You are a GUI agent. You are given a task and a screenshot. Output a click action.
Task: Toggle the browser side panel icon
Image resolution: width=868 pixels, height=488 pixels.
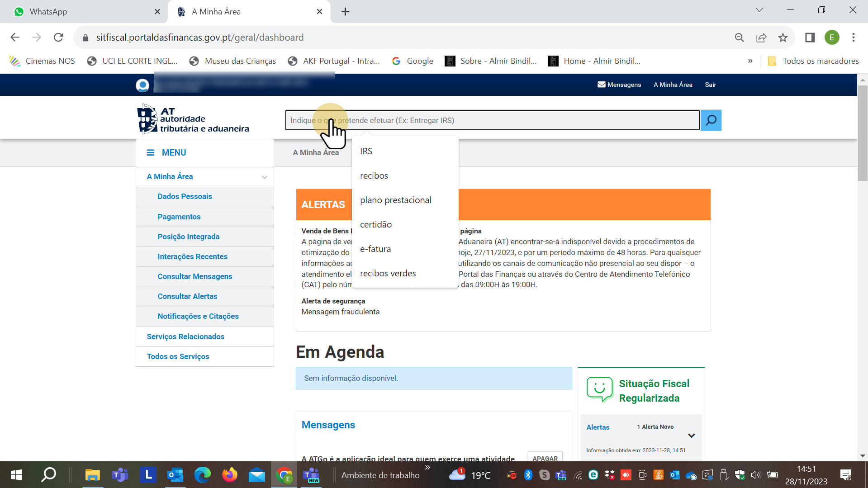(x=810, y=38)
